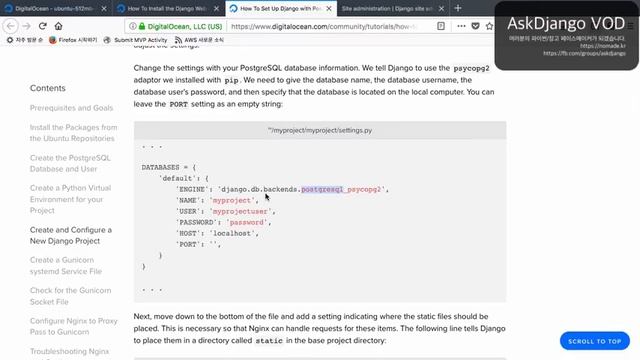Open the page actions three-dot menu

pyautogui.click(x=461, y=26)
